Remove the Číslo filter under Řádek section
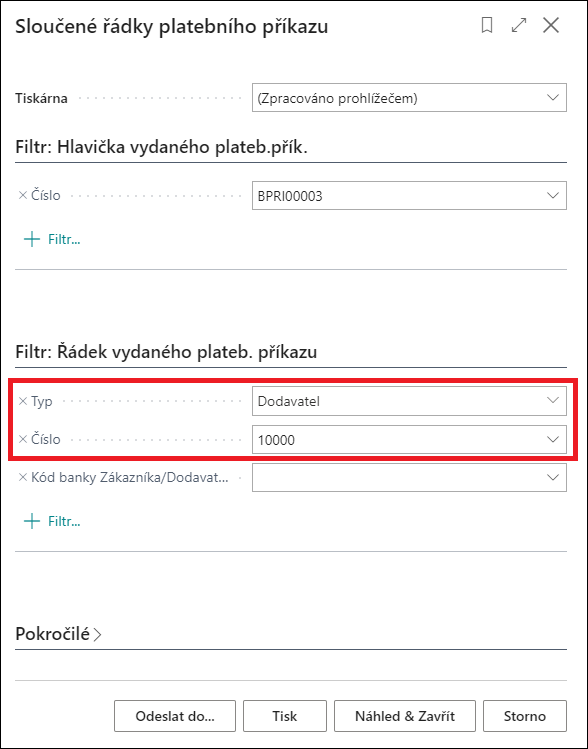Screen dimensions: 588x749 pyautogui.click(x=22, y=439)
